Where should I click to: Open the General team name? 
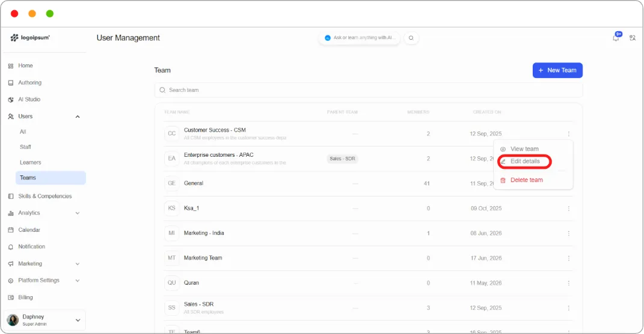click(194, 183)
